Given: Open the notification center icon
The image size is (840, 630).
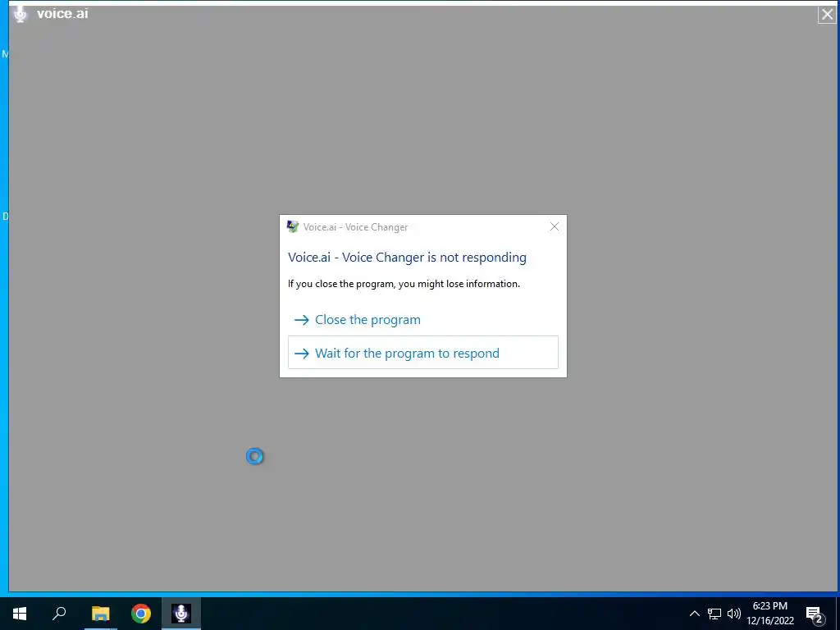Looking at the screenshot, I should click(814, 614).
